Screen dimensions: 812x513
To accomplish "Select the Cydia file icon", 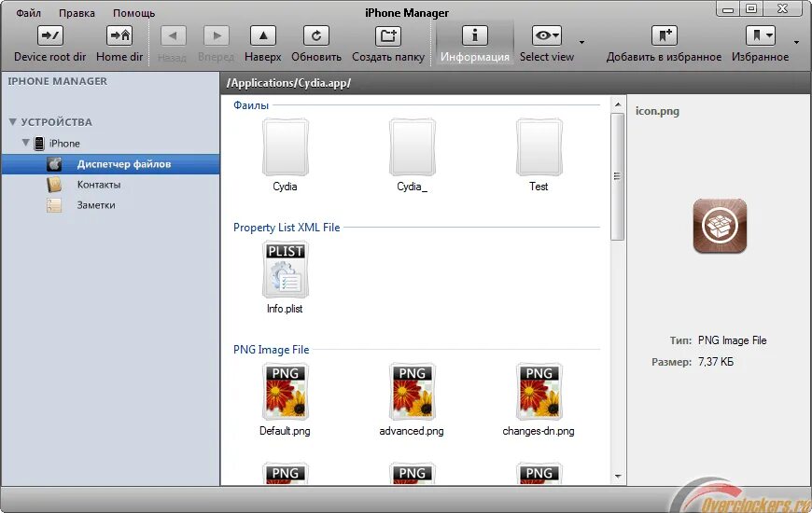I will point(286,148).
